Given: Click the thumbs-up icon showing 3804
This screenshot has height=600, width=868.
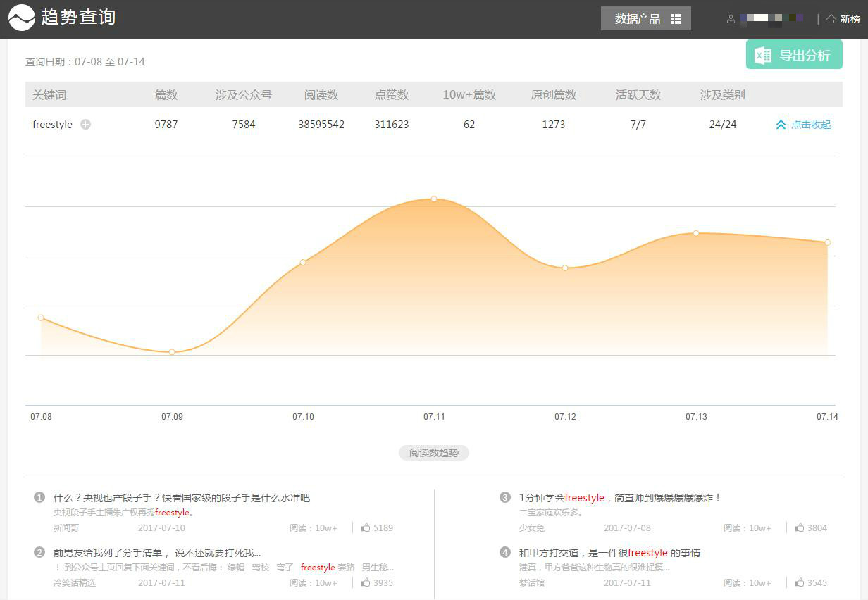Looking at the screenshot, I should (800, 527).
